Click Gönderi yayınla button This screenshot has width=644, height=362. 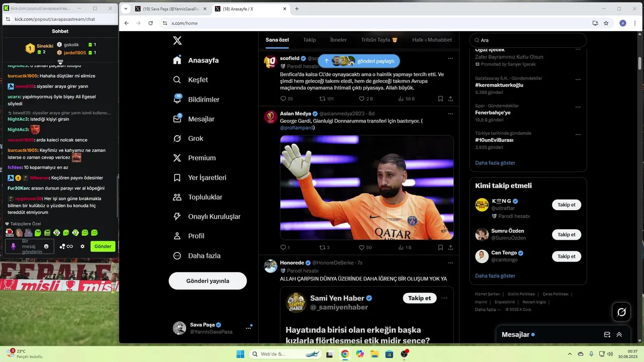tap(208, 281)
